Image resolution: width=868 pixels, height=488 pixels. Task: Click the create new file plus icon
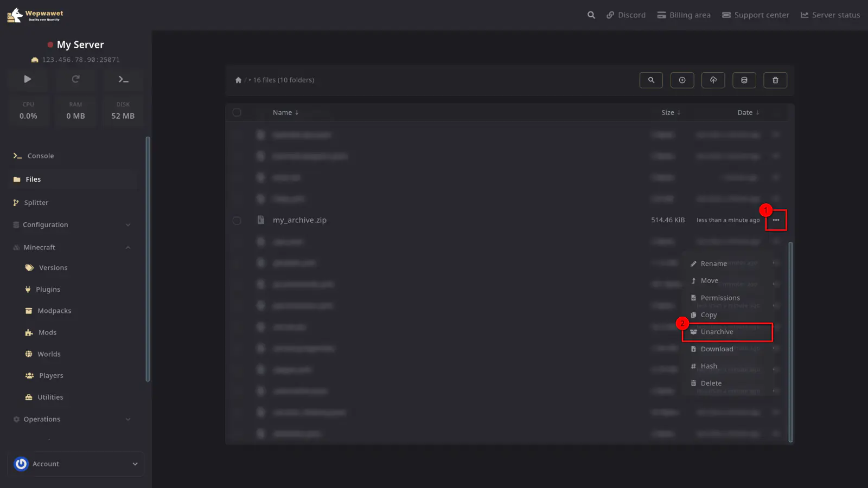click(x=682, y=80)
